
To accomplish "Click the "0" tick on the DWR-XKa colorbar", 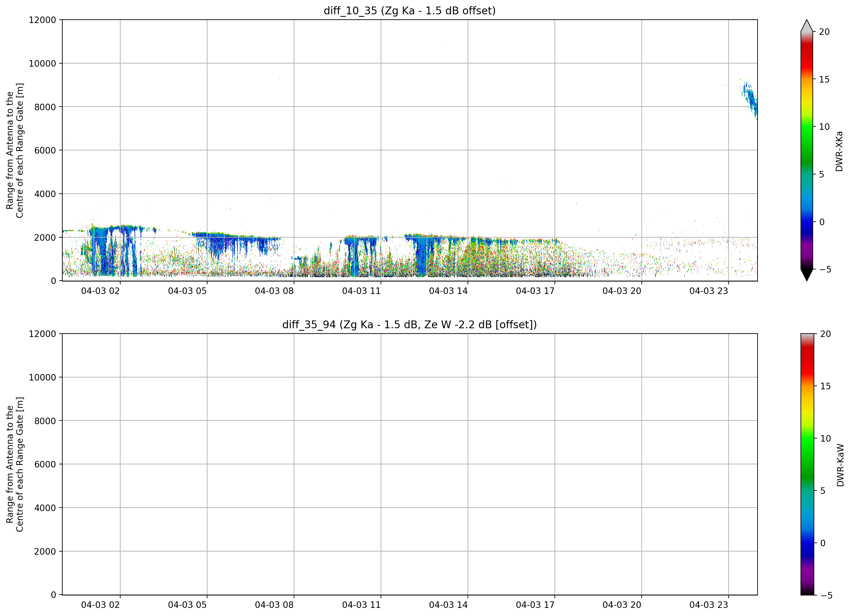I will point(822,222).
